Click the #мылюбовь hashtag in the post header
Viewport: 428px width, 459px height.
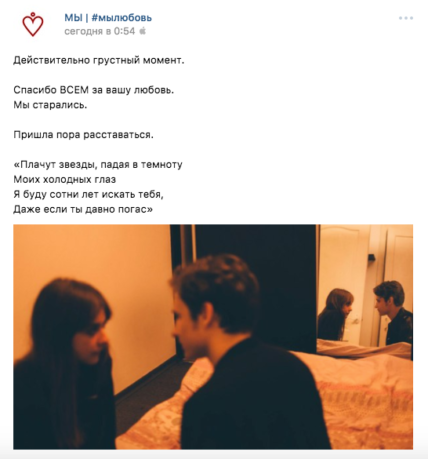click(x=122, y=18)
